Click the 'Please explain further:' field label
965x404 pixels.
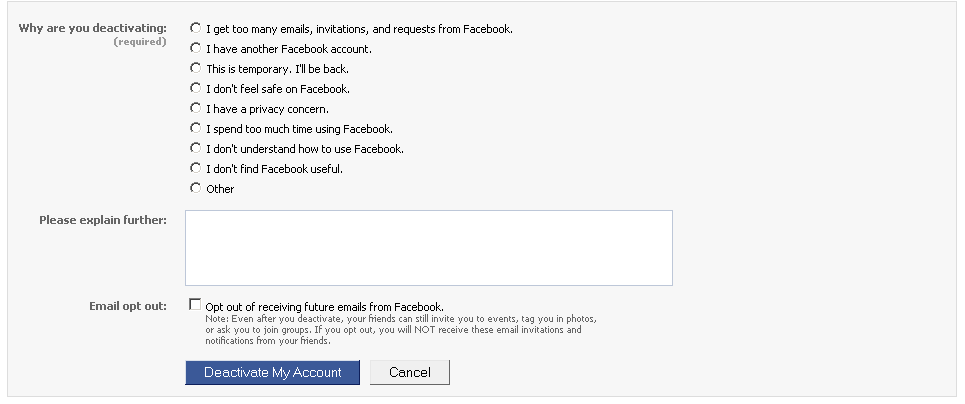tap(102, 219)
